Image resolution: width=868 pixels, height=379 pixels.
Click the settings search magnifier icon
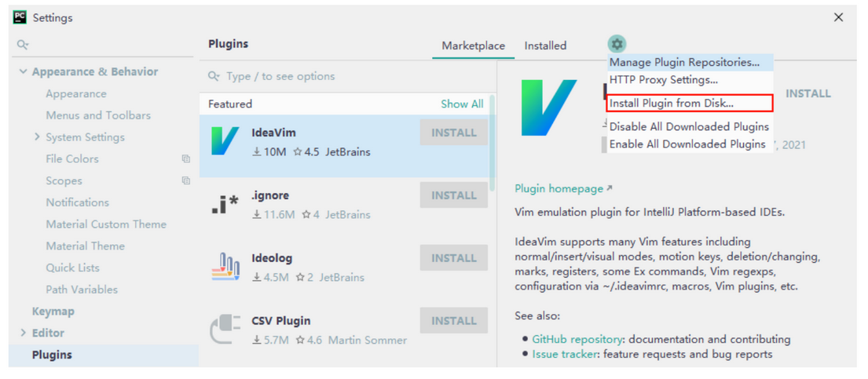click(23, 46)
